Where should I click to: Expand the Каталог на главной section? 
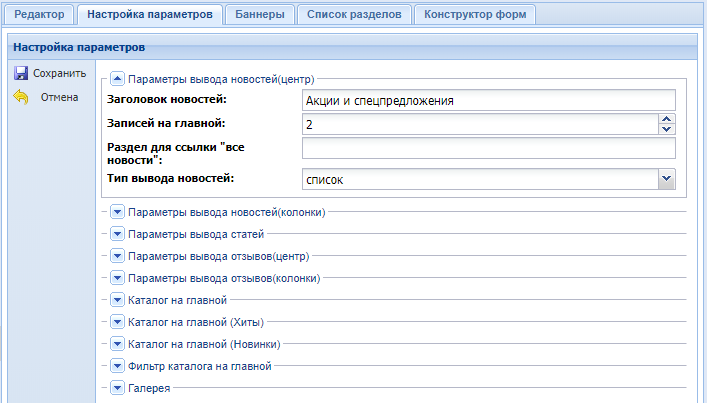point(117,300)
